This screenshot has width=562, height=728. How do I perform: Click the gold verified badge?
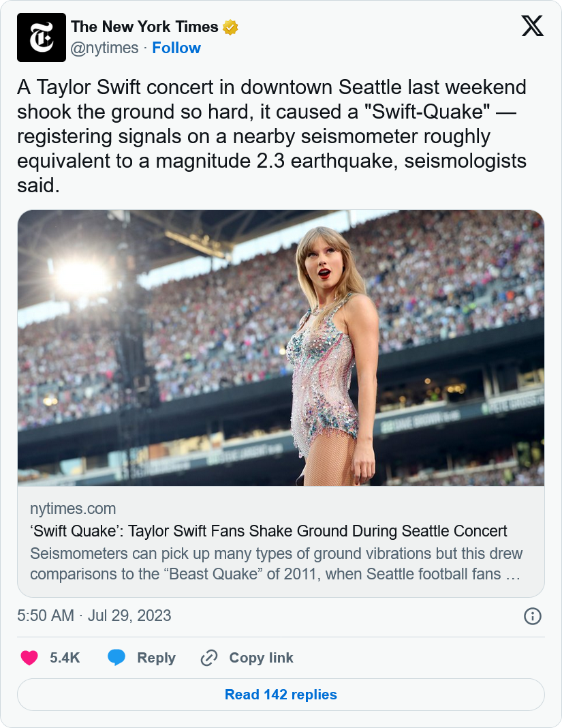pos(231,27)
